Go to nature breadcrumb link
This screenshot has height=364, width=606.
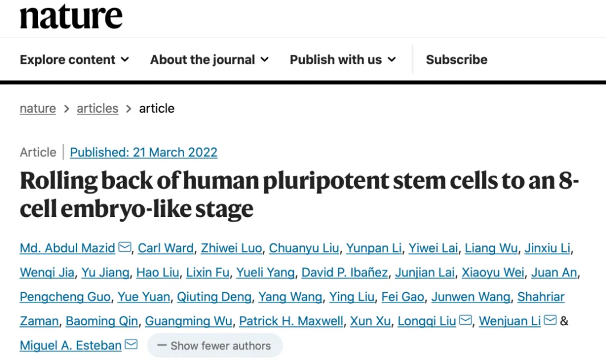(38, 108)
